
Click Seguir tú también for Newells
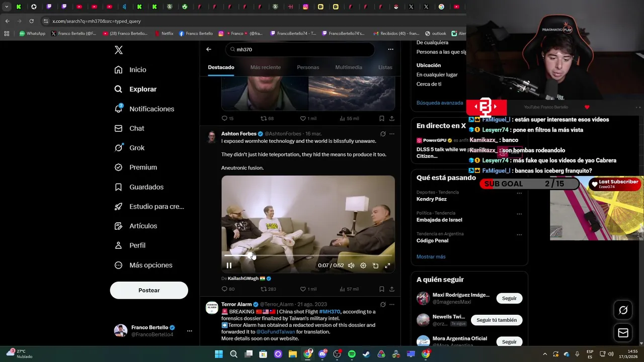pyautogui.click(x=497, y=320)
